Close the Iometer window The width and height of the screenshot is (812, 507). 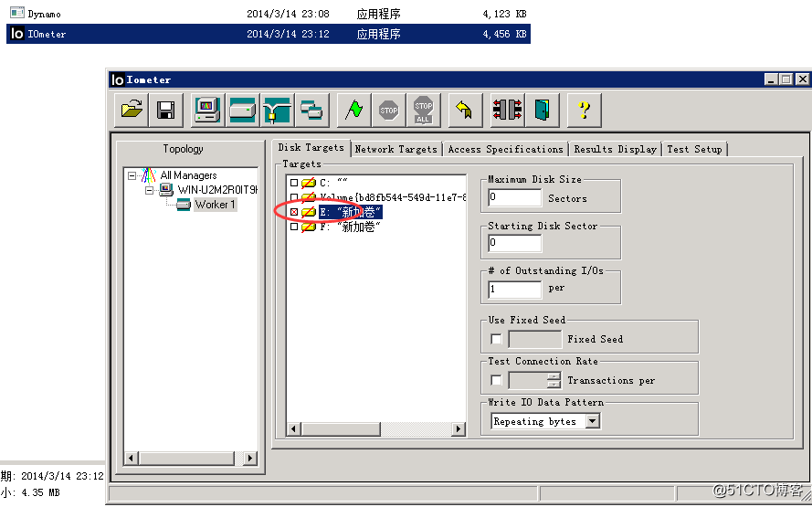tap(802, 79)
